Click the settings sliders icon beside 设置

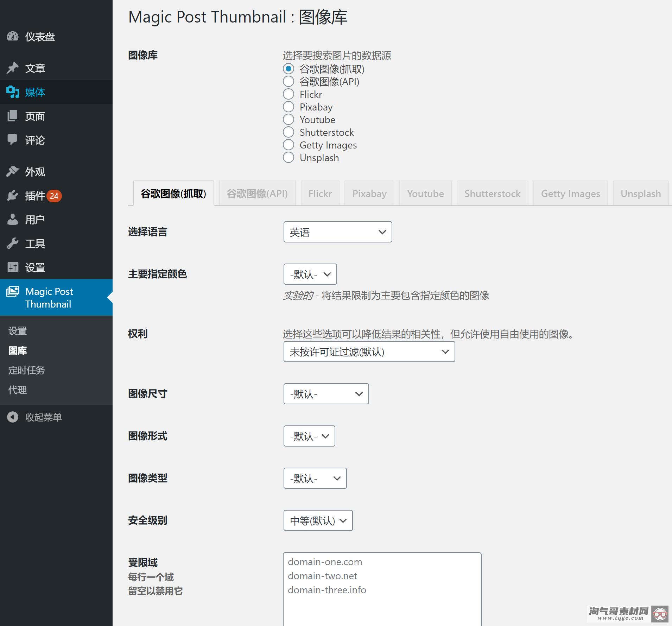tap(13, 267)
